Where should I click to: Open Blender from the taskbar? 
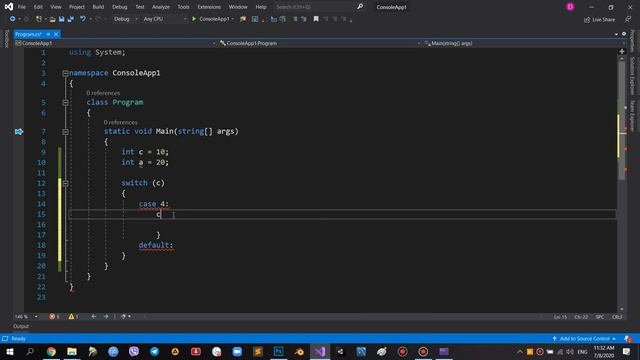click(x=299, y=351)
